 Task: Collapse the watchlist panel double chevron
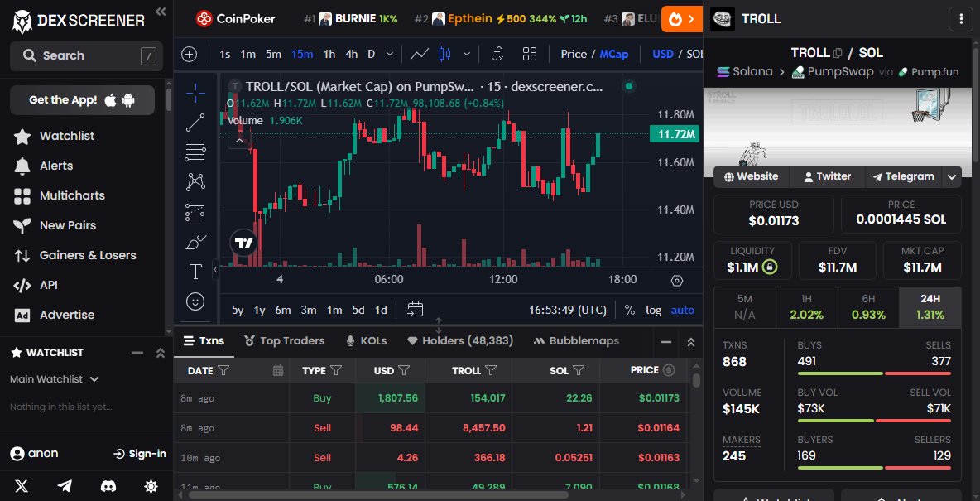click(x=160, y=354)
